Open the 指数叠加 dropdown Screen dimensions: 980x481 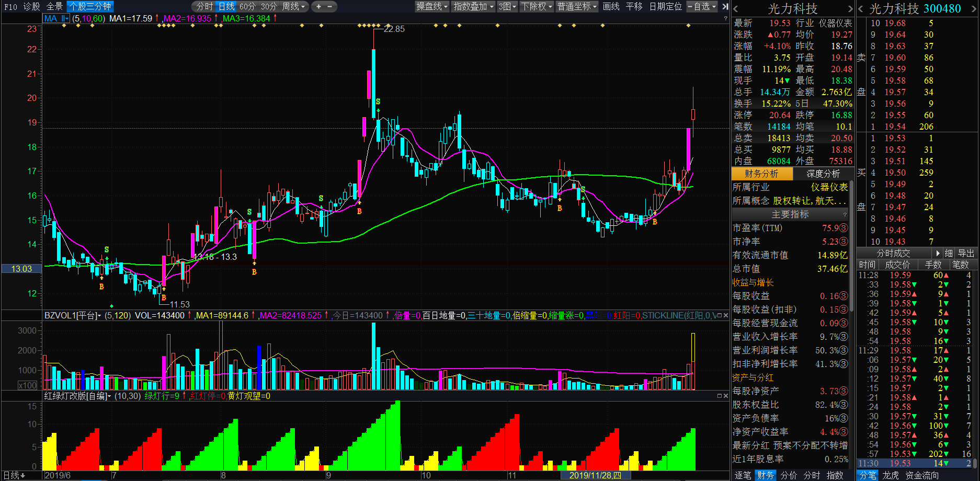click(x=473, y=7)
